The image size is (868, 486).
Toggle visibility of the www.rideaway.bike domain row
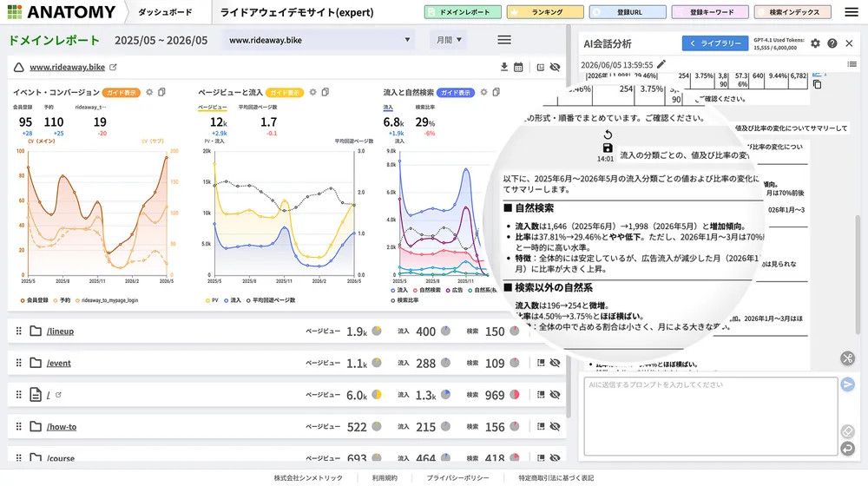pos(556,67)
